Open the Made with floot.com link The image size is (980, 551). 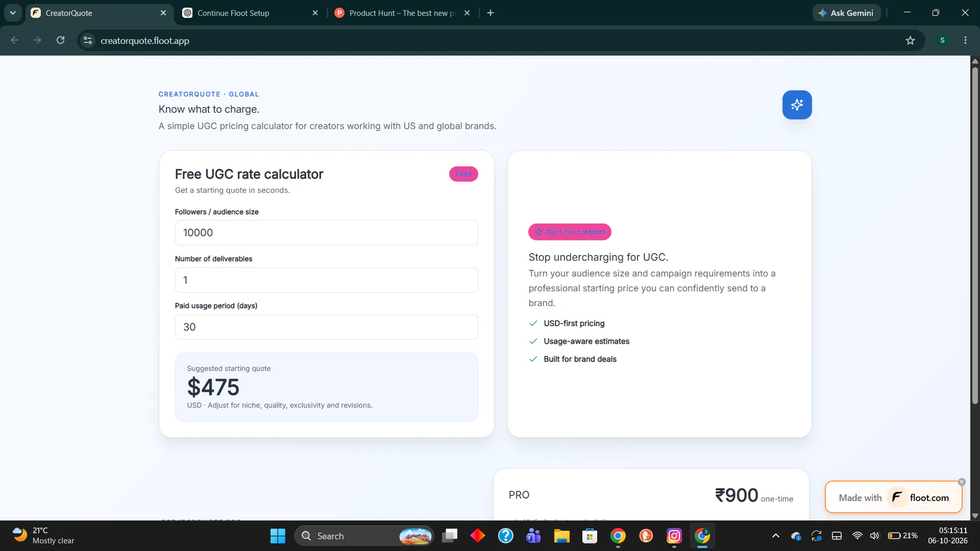(893, 497)
